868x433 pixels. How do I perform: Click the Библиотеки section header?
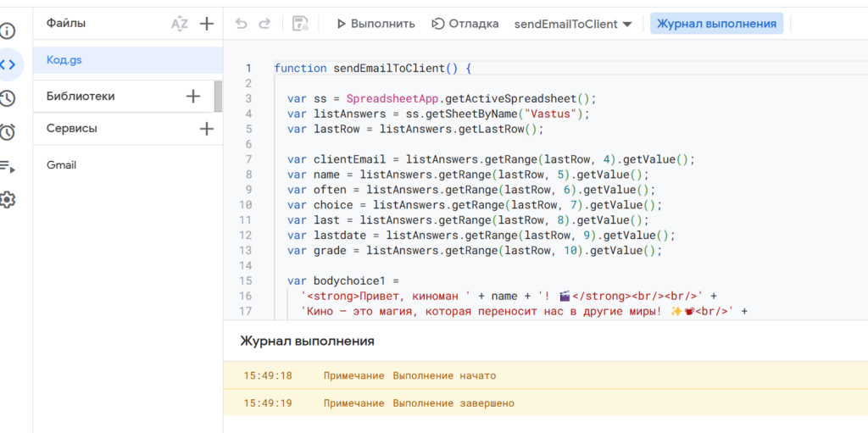81,97
